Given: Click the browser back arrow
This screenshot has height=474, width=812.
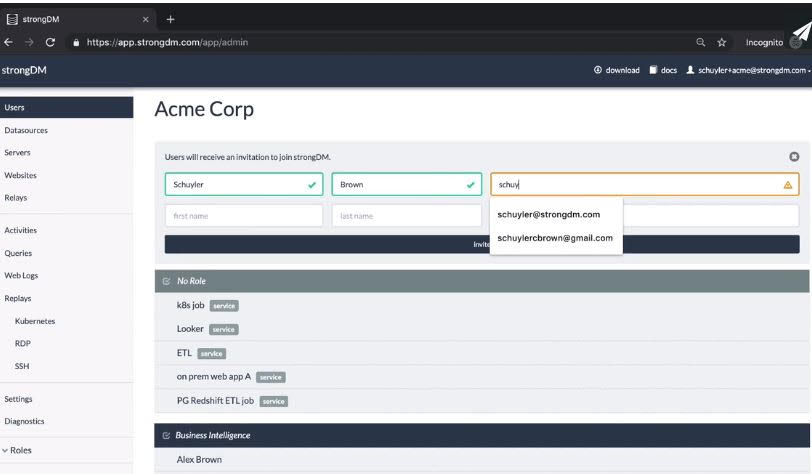Looking at the screenshot, I should click(x=8, y=42).
